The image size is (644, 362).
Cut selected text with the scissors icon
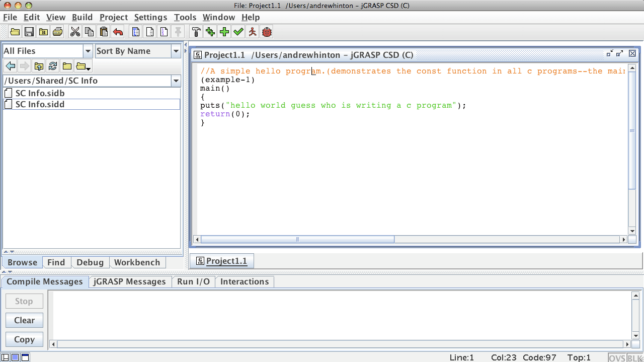[x=75, y=31]
